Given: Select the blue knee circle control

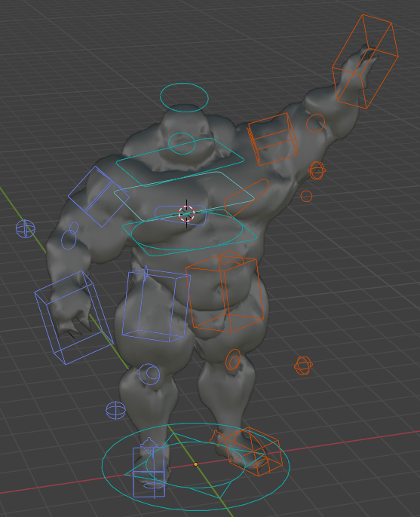Looking at the screenshot, I should (x=149, y=375).
